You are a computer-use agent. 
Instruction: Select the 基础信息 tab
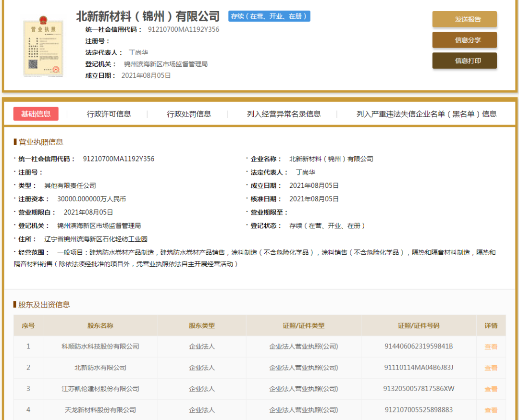tap(36, 114)
